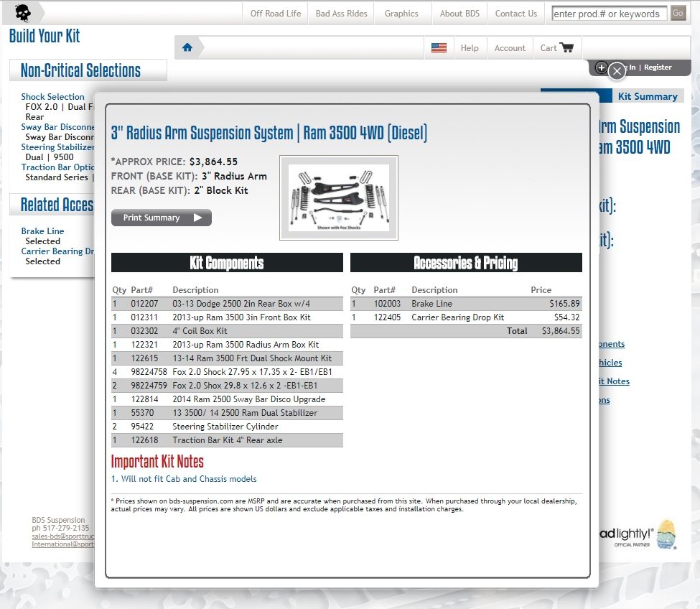The width and height of the screenshot is (700, 609).
Task: Open the Account menu item
Action: point(510,48)
